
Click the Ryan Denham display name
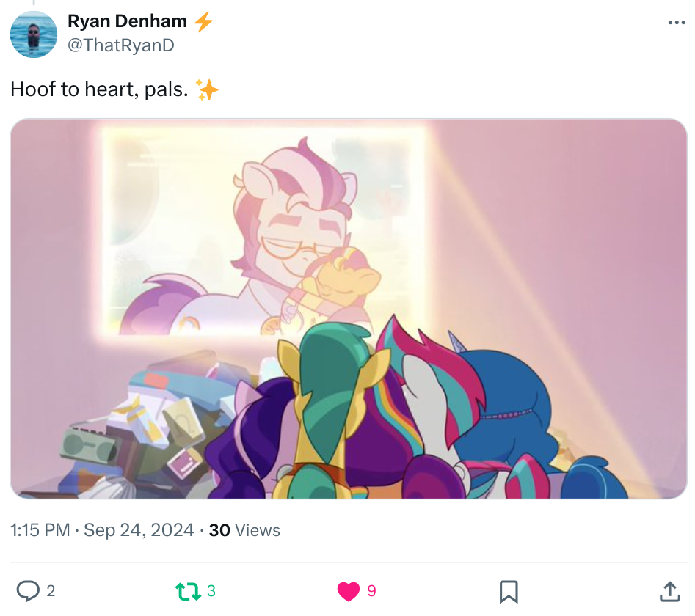127,21
